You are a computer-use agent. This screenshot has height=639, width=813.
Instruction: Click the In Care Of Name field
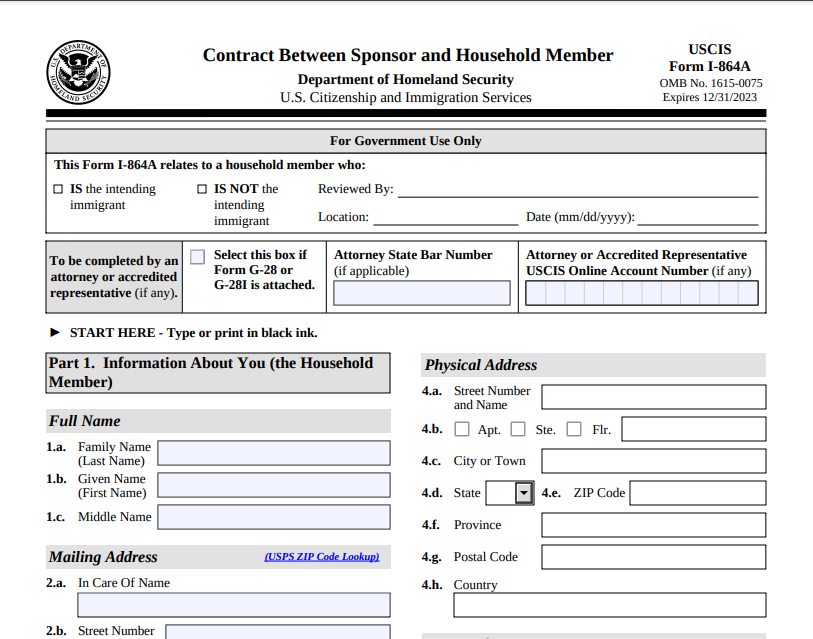pyautogui.click(x=233, y=605)
